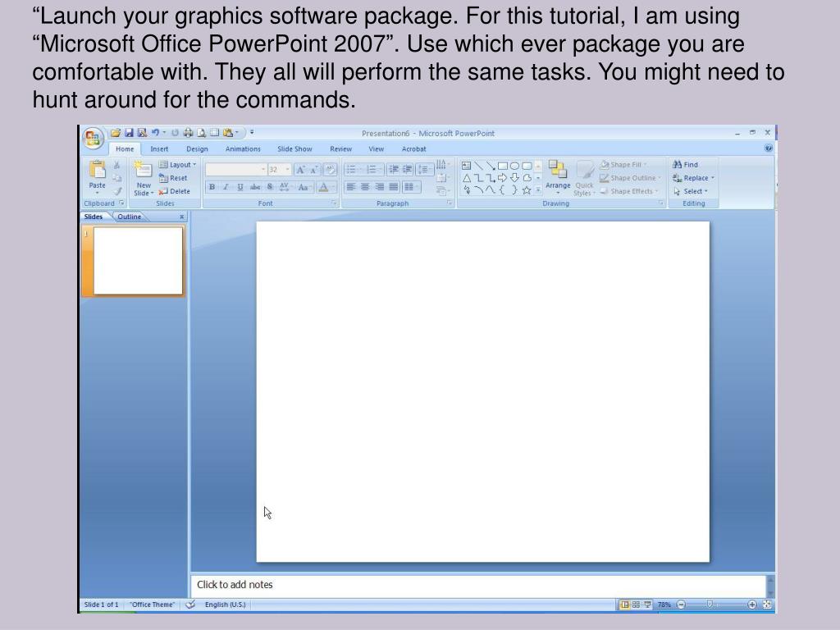Open the Design ribbon tab
The width and height of the screenshot is (840, 630).
click(x=197, y=149)
